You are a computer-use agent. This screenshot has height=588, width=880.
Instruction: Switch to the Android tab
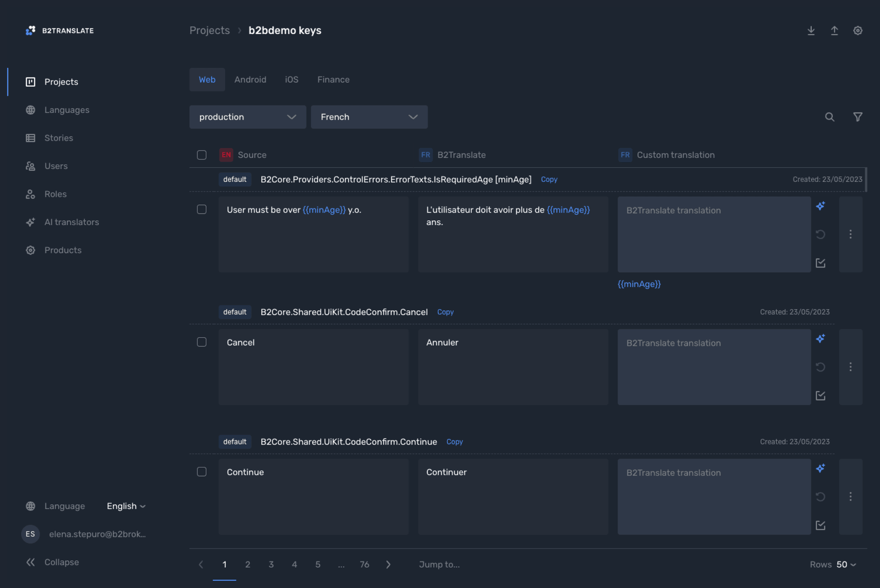click(x=250, y=79)
